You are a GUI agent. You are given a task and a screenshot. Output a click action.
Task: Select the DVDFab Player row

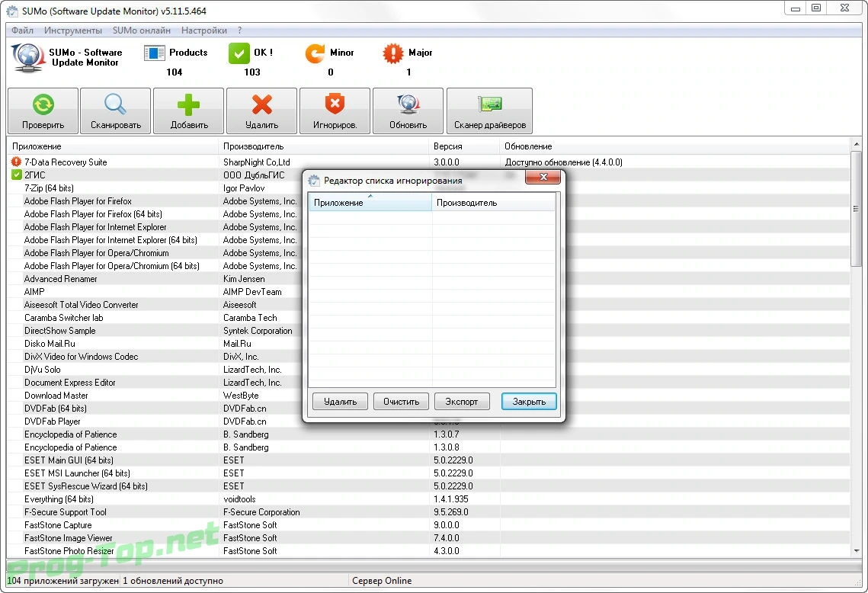click(x=428, y=422)
